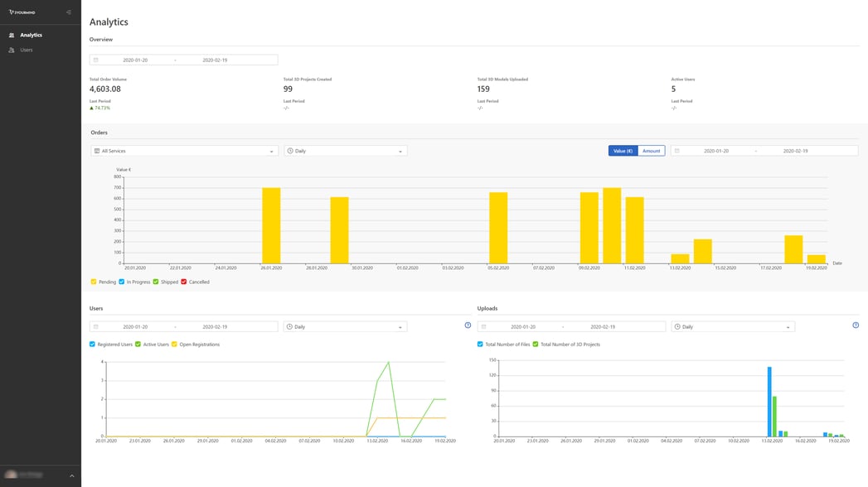Click the Users section start date field
The image size is (868, 487).
click(135, 327)
